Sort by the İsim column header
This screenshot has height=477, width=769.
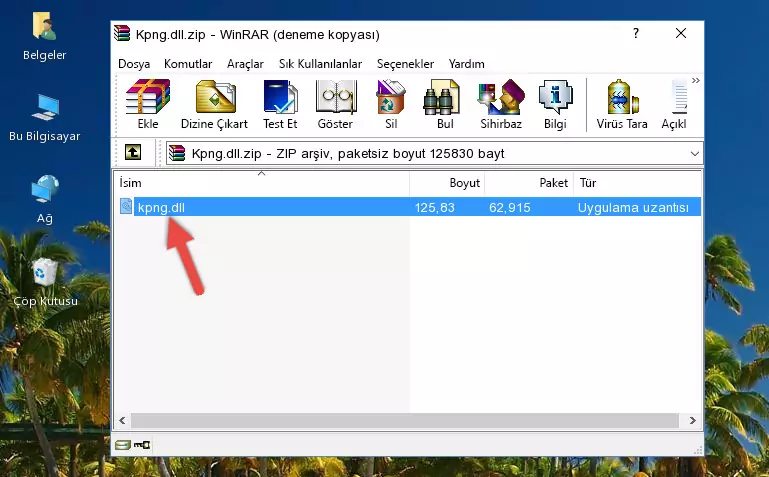pos(262,183)
